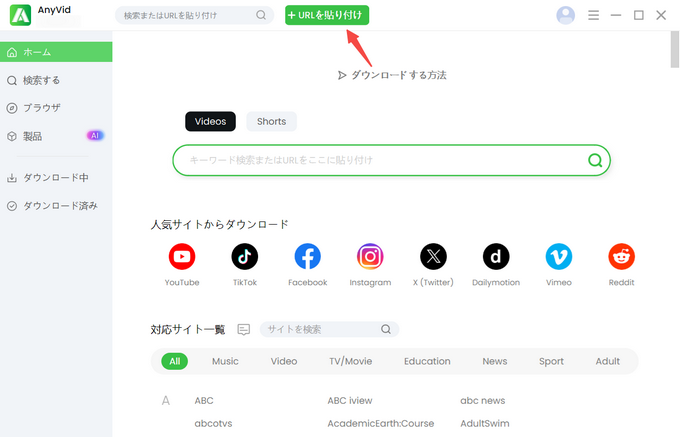Viewport: 680px width, 437px height.
Task: Open the ABC site entry
Action: tap(204, 401)
